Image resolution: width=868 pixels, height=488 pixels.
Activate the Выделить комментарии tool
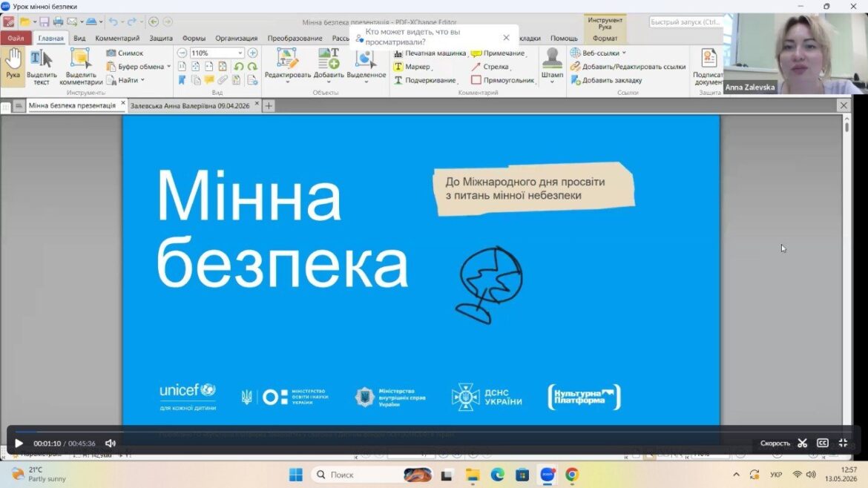pos(81,67)
